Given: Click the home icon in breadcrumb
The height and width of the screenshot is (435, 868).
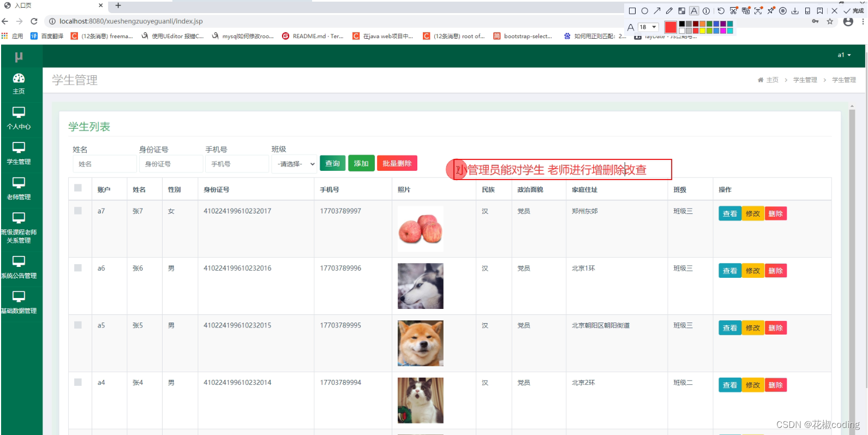Looking at the screenshot, I should [761, 80].
